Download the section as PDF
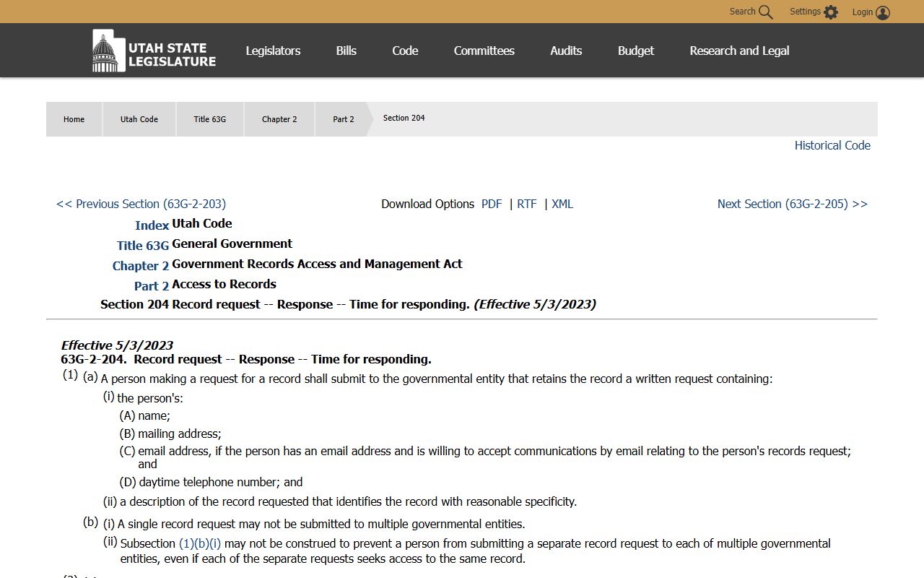The height and width of the screenshot is (578, 924). click(x=492, y=204)
